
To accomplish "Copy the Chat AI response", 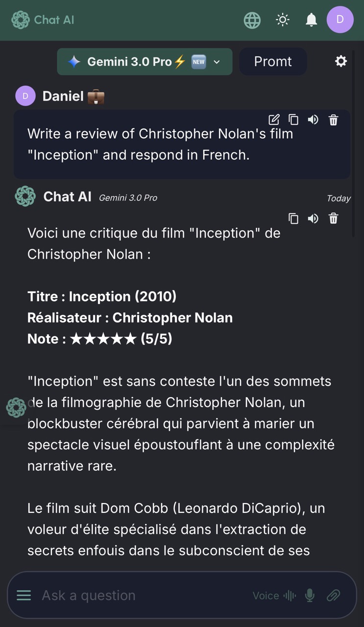I will point(293,218).
